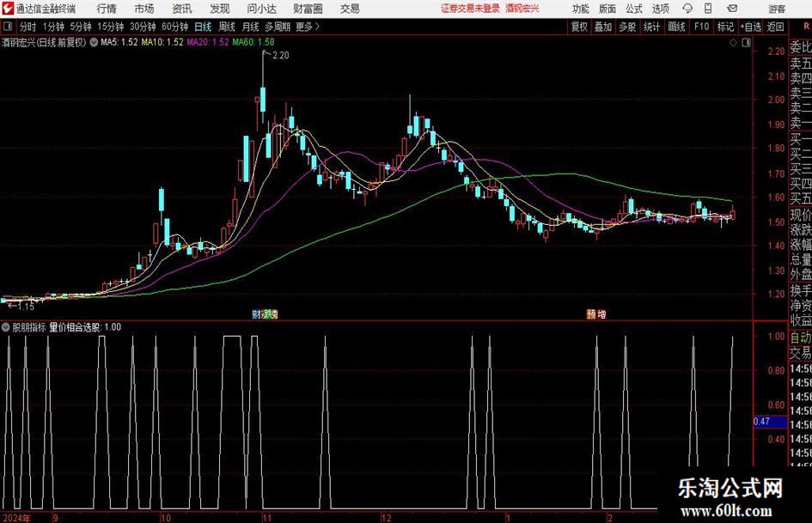Add stock via +自选 button
Image resolution: width=812 pixels, height=523 pixels.
[750, 27]
